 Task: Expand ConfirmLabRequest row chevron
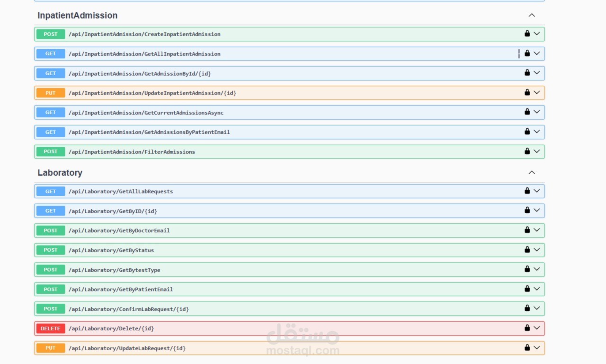537,309
